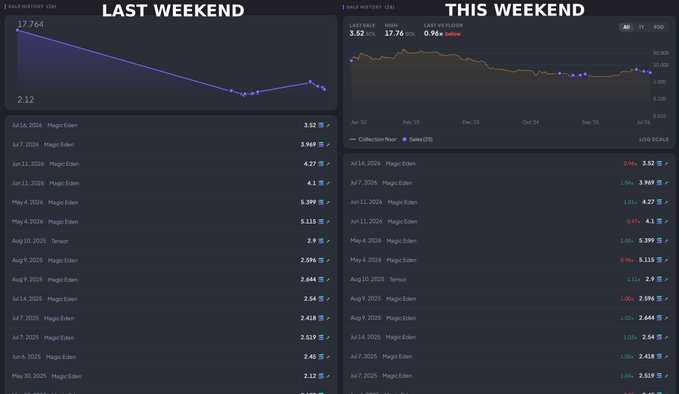Viewport: 679px width, 394px height.
Task: Open the 3.52 sale transaction arrow in Last Weekend list
Action: click(x=328, y=126)
